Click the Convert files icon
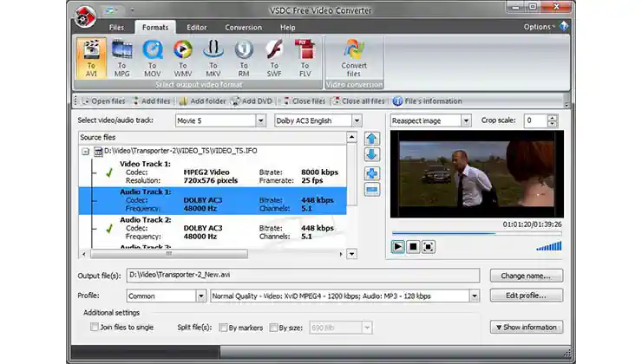The width and height of the screenshot is (642, 364). (354, 55)
